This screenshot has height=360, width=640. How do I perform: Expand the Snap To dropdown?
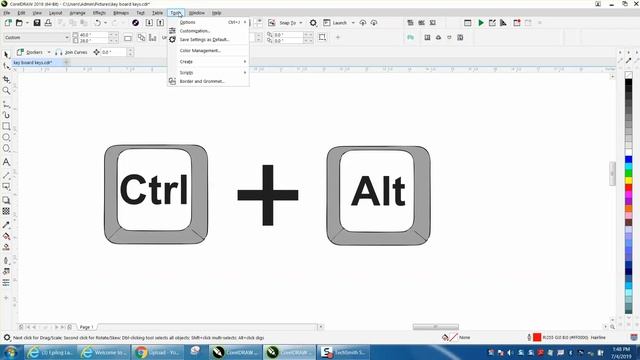(301, 23)
